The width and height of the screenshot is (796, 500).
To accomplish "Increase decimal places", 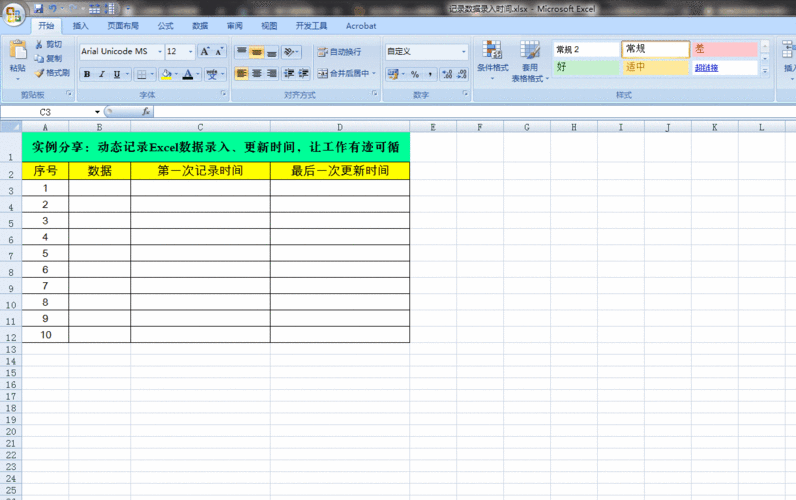I will pos(447,74).
